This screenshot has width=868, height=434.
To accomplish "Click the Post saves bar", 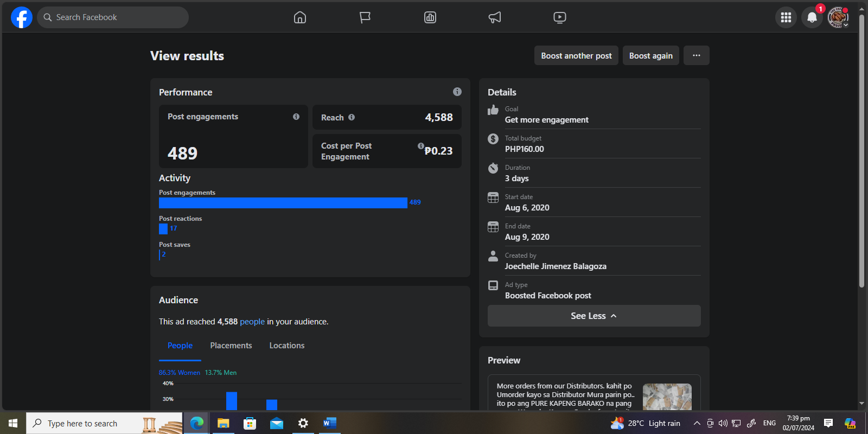I will [x=159, y=255].
